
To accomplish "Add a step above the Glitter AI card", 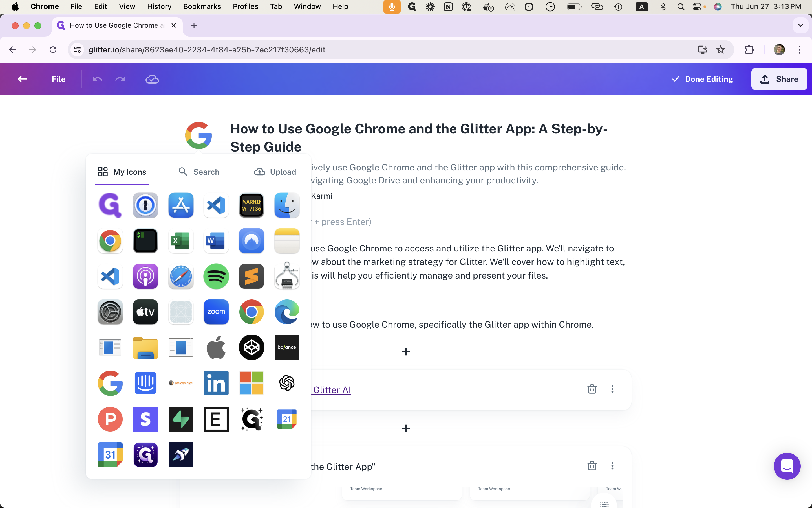I will point(406,351).
